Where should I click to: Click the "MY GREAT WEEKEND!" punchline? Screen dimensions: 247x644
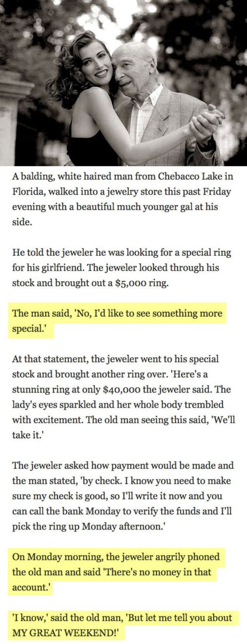coord(68,633)
